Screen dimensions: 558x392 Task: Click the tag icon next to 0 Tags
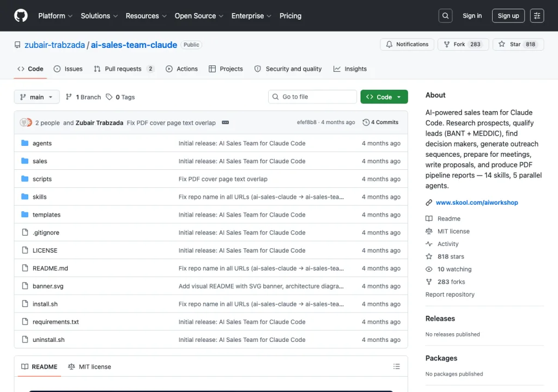109,97
